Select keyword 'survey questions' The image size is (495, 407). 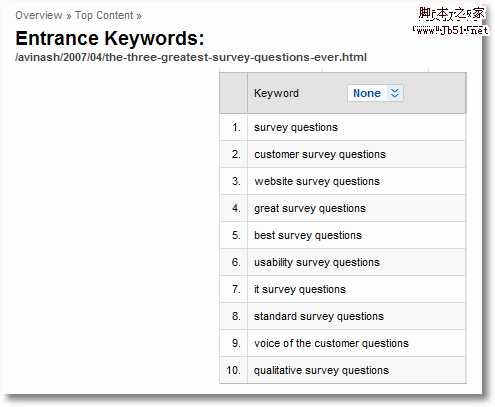click(x=296, y=127)
